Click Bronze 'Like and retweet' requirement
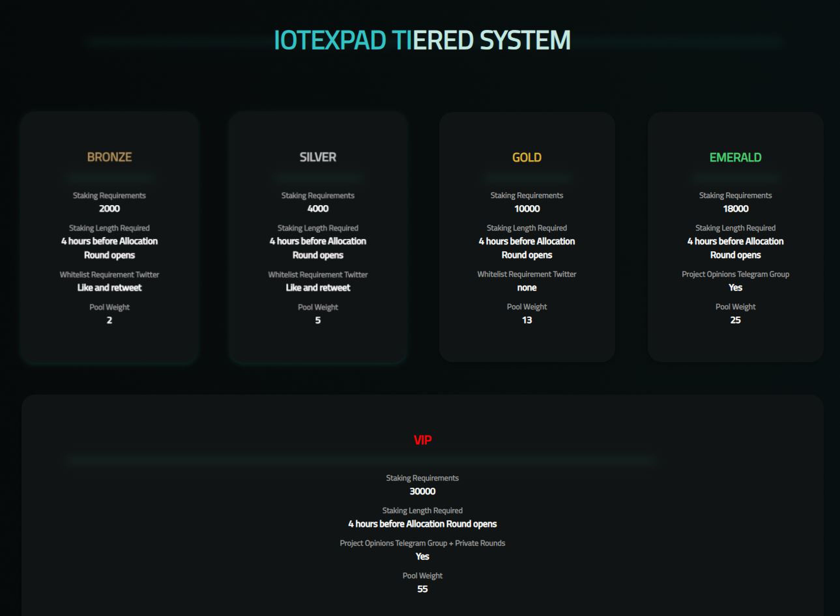Image resolution: width=840 pixels, height=616 pixels. (x=109, y=287)
